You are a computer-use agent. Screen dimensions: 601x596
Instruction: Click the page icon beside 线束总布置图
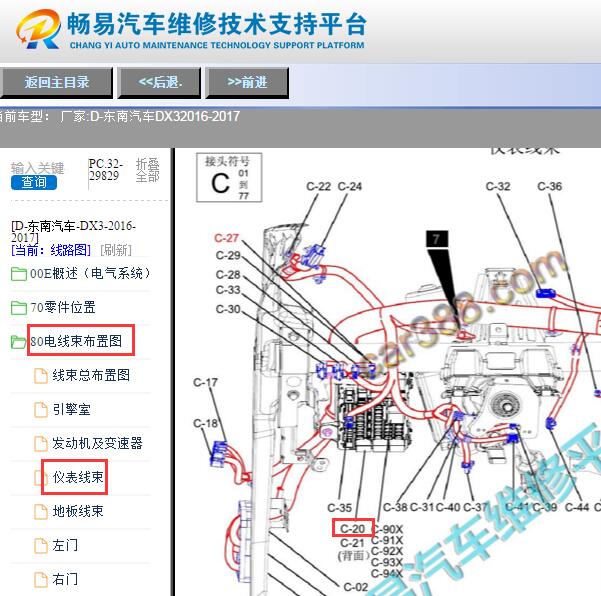coord(41,376)
